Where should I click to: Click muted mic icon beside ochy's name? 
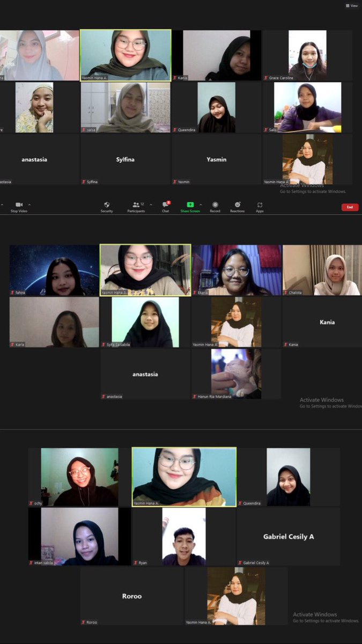(x=31, y=503)
